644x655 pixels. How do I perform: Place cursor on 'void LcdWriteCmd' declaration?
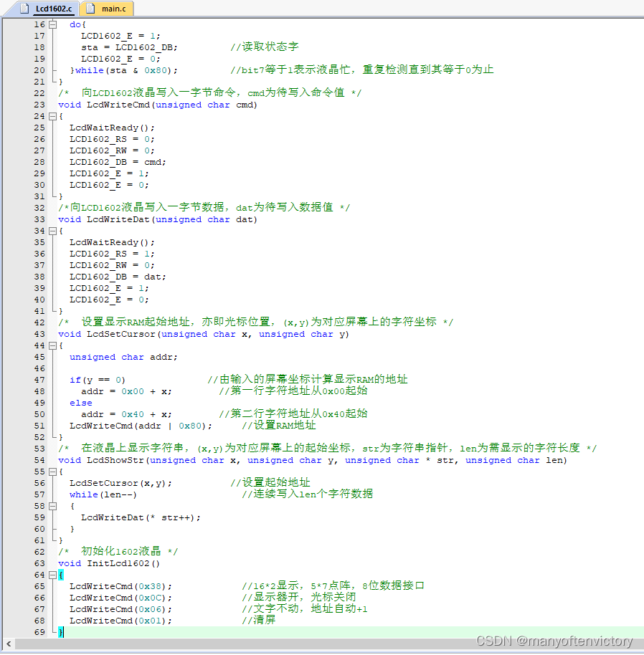coord(158,105)
